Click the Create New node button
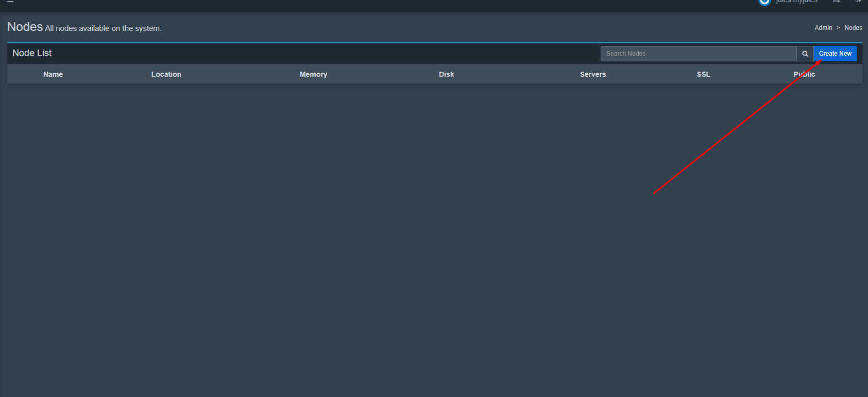This screenshot has width=868, height=397. [835, 54]
